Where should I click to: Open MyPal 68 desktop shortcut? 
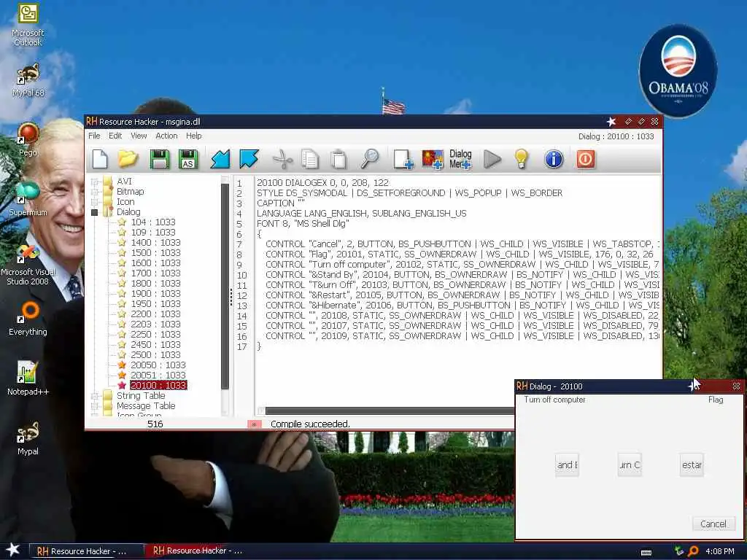coord(28,80)
